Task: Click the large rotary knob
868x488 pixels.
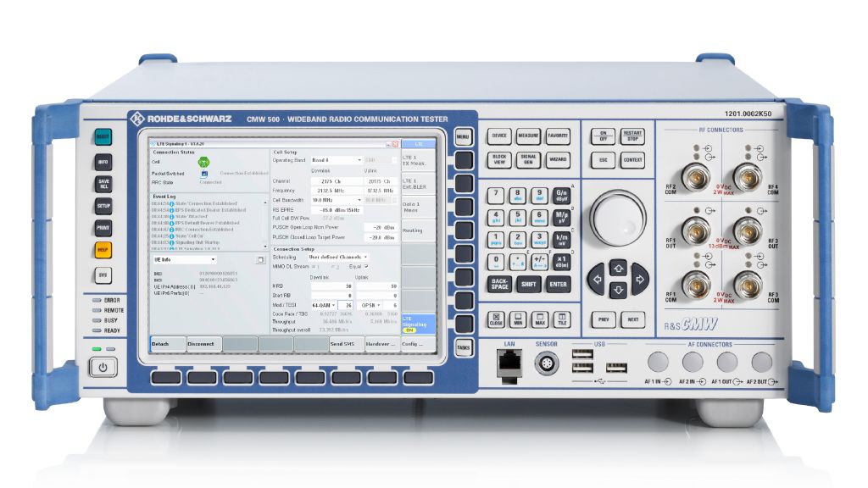Action: pos(618,217)
